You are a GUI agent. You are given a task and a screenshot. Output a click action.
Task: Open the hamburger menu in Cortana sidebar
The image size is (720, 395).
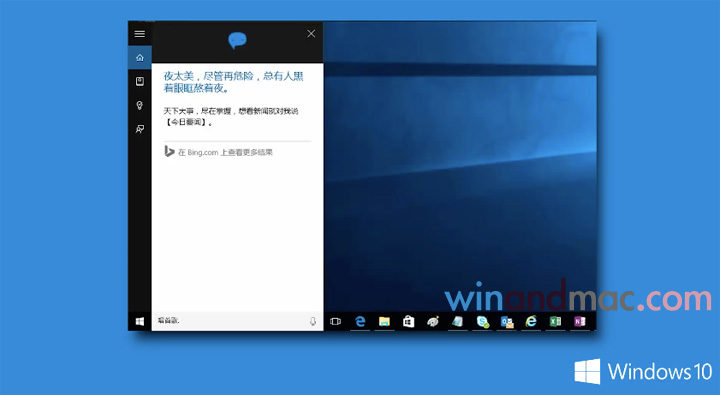(x=140, y=34)
